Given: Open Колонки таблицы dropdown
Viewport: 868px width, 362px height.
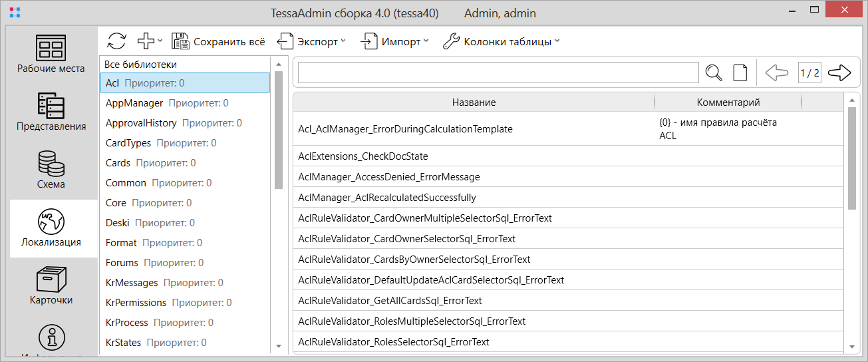Looking at the screenshot, I should [502, 41].
